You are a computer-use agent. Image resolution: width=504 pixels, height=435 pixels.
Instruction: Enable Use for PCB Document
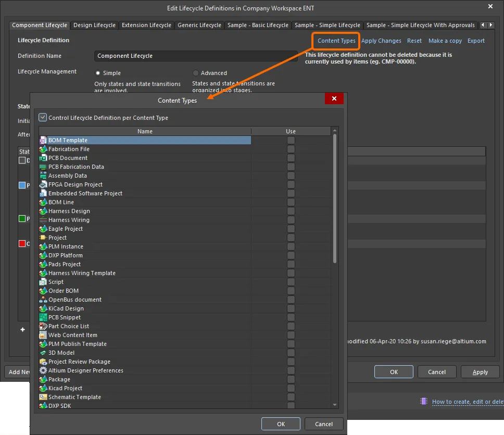291,158
